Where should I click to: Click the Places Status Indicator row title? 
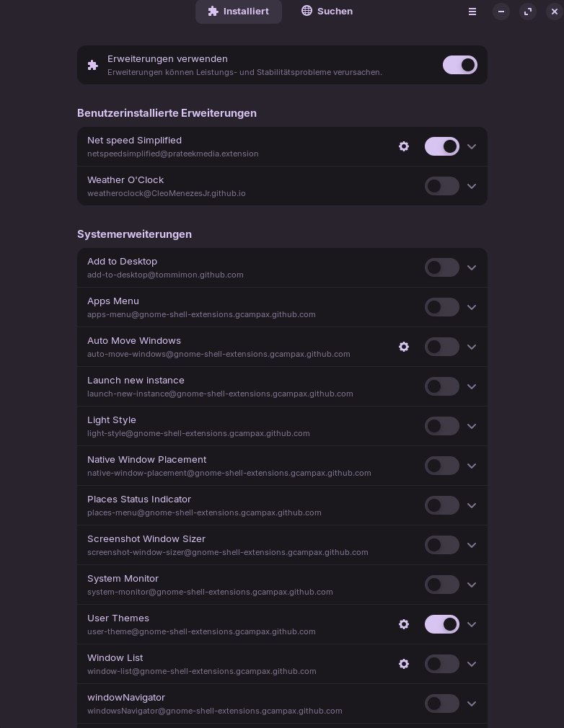tap(139, 499)
